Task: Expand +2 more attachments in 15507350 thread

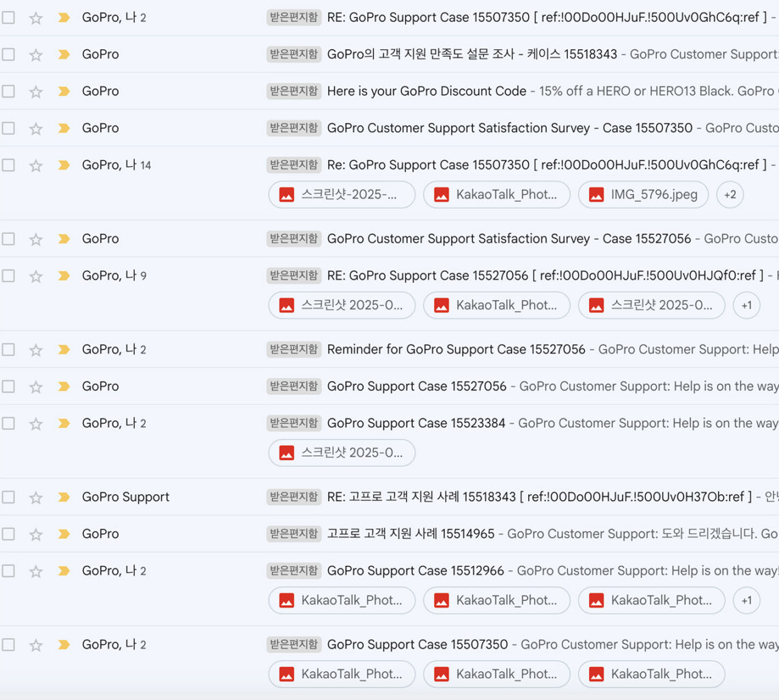Action: tap(730, 195)
